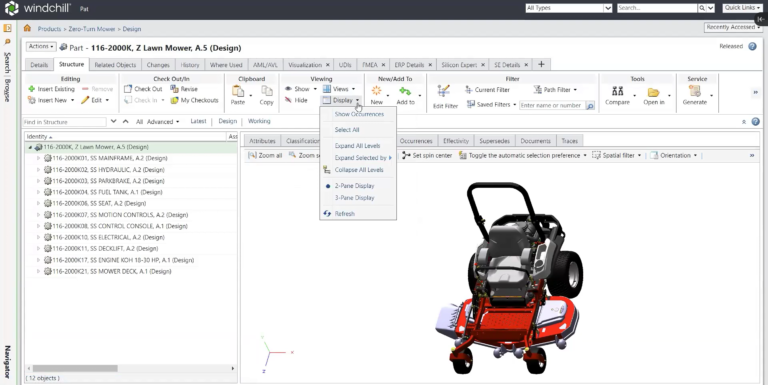This screenshot has width=768, height=385.
Task: Open the Quick Links dropdown
Action: pyautogui.click(x=743, y=8)
